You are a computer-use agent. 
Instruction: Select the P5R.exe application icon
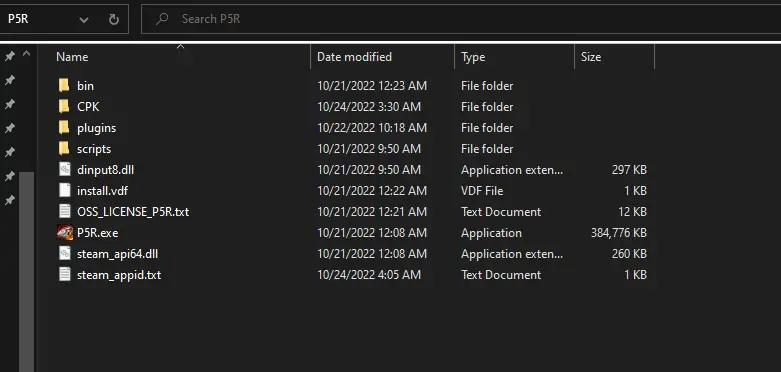pos(65,233)
